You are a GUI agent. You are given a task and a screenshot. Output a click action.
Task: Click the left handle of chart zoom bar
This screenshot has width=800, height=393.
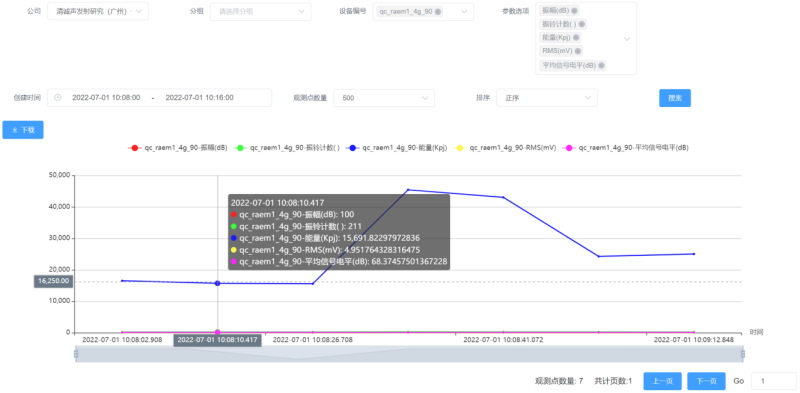point(76,354)
